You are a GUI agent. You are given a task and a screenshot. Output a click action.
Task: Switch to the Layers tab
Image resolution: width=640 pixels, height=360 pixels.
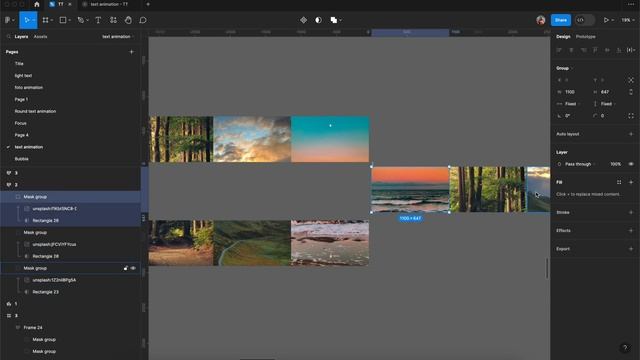coord(21,37)
